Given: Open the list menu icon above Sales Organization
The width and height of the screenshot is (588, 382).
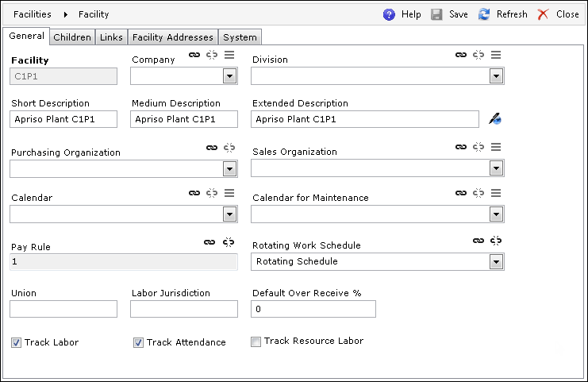Looking at the screenshot, I should coord(496,147).
